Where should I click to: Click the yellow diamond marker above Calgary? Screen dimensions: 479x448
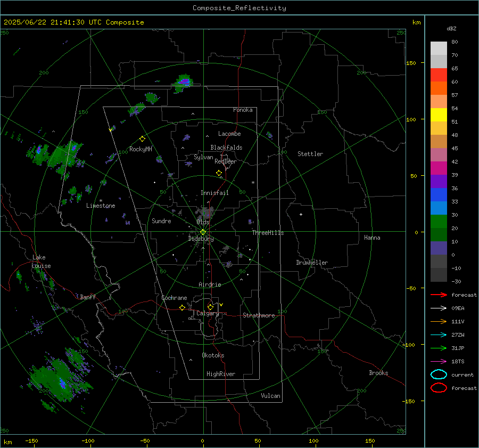tap(210, 307)
